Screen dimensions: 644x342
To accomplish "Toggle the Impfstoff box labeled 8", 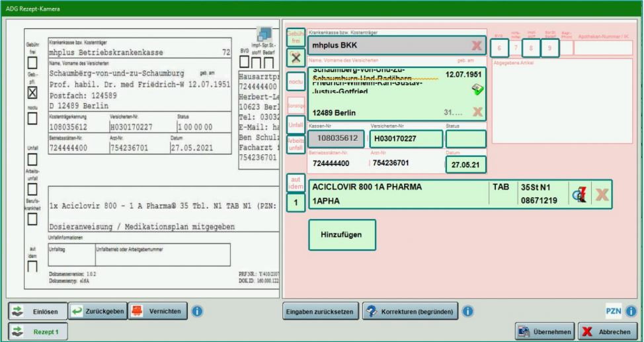I will point(531,48).
